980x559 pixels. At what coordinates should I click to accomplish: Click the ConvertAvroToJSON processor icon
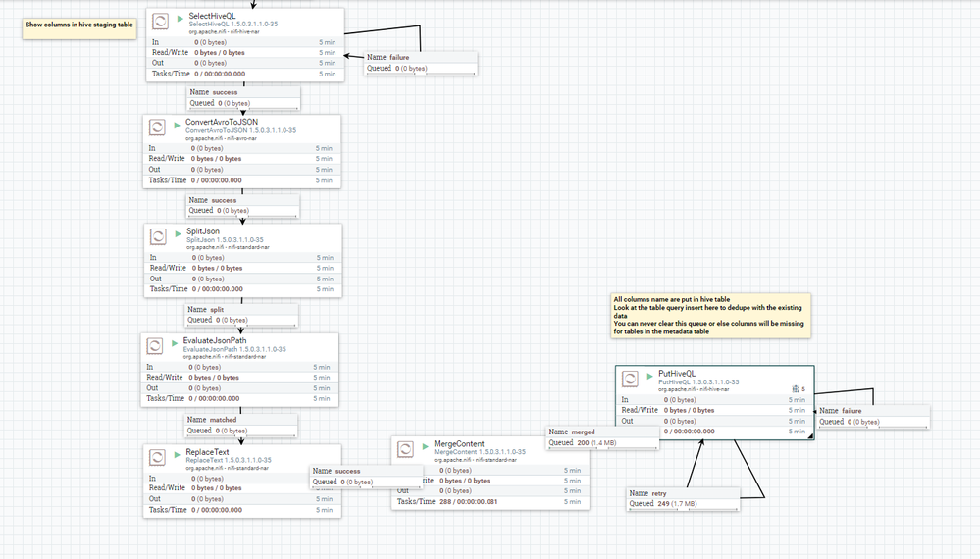(157, 127)
